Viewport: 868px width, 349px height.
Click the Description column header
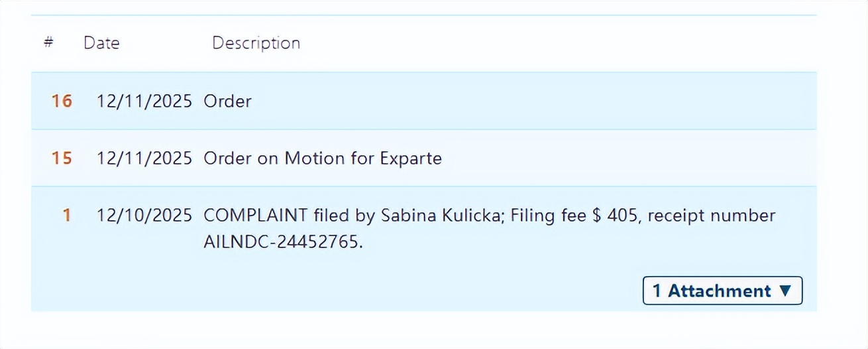tap(256, 43)
